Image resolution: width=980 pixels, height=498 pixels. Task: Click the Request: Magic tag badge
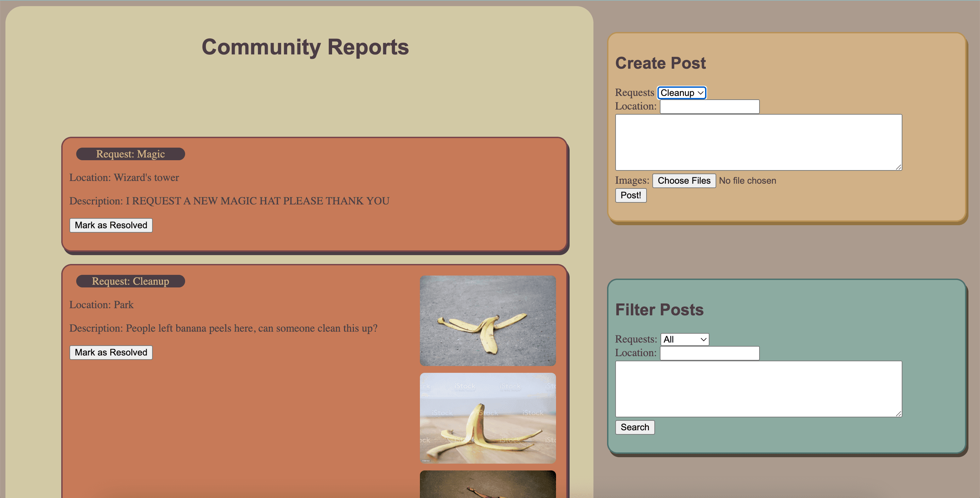click(x=130, y=154)
